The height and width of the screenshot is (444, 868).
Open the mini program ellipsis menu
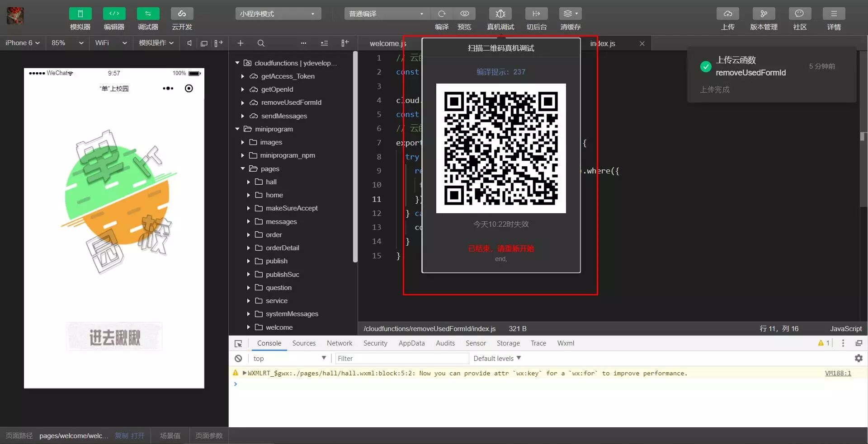point(168,89)
